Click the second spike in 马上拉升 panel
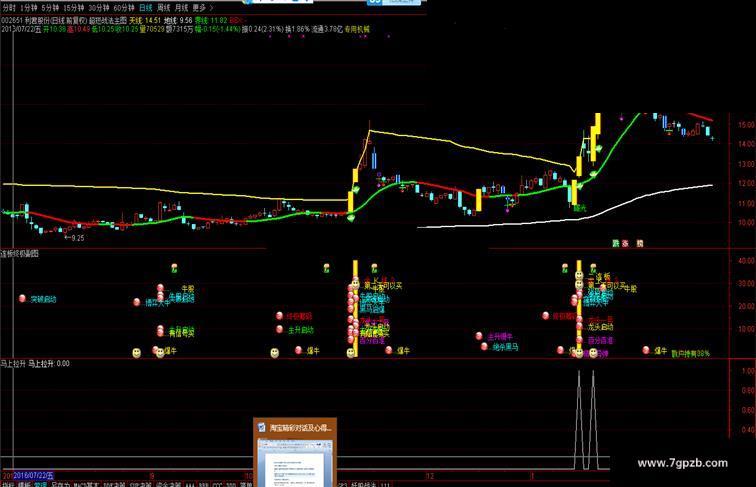The height and width of the screenshot is (487, 756). point(593,419)
